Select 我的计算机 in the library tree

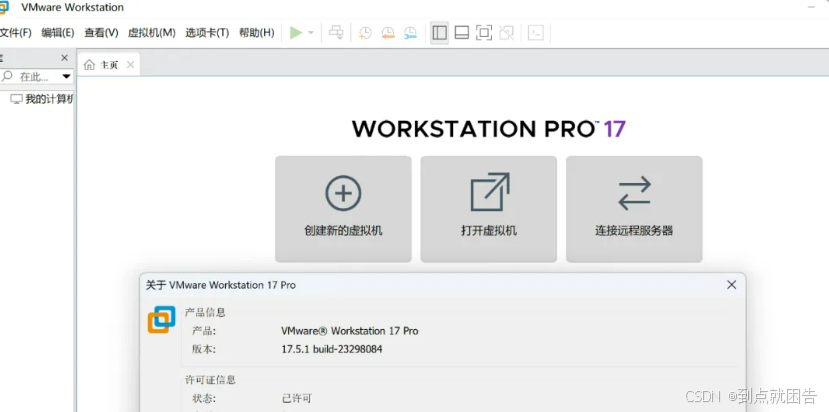point(42,99)
